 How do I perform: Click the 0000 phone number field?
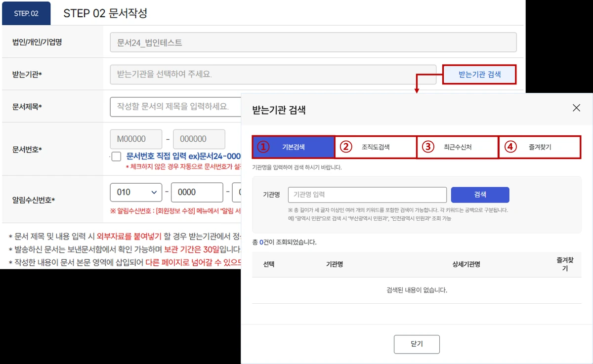coord(197,192)
